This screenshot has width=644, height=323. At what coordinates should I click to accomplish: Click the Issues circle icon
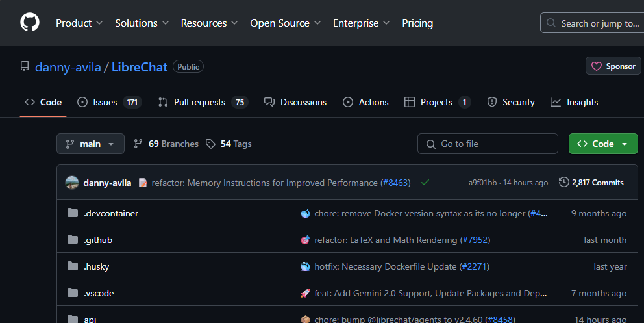(x=82, y=102)
